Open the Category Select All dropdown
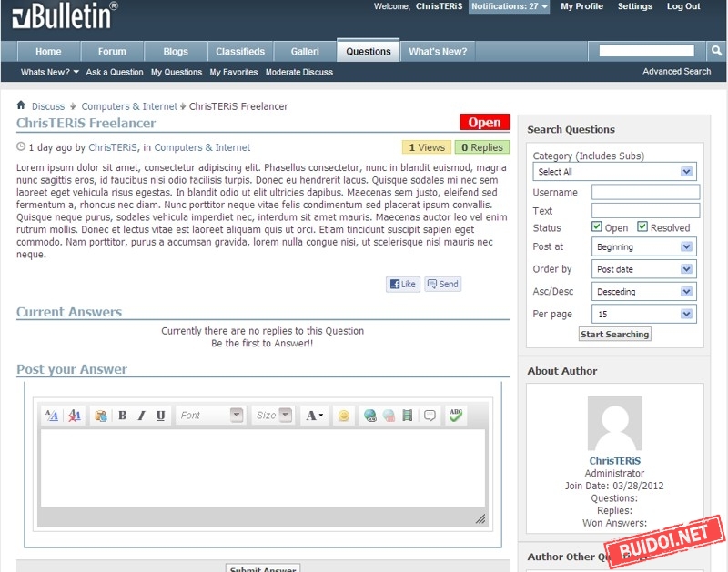The width and height of the screenshot is (728, 572). [x=614, y=172]
